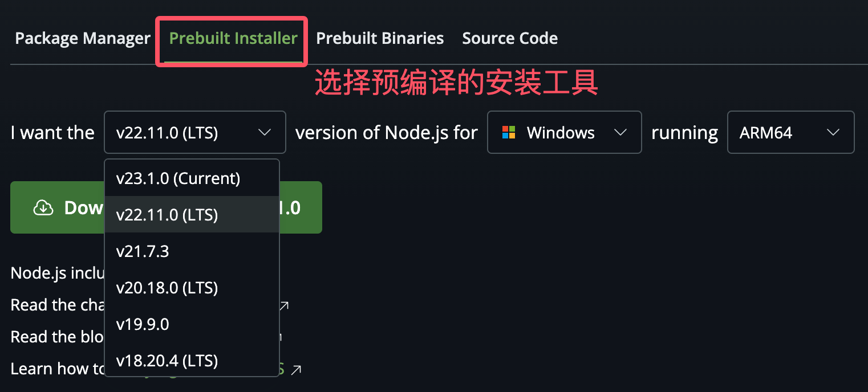Click the external link arrow next to changelog
Screen dimensions: 868x392
tap(283, 305)
